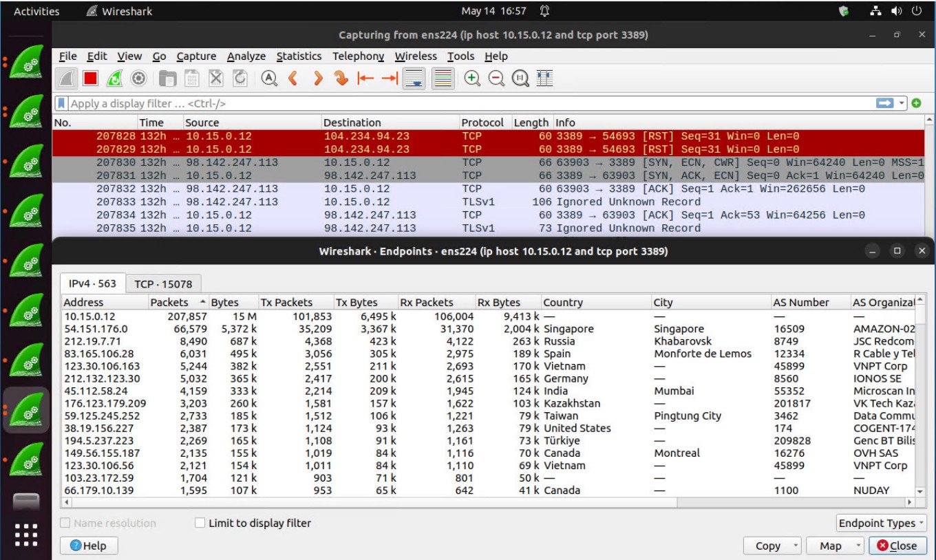Open the Statistics menu
This screenshot has width=936, height=560.
(299, 56)
